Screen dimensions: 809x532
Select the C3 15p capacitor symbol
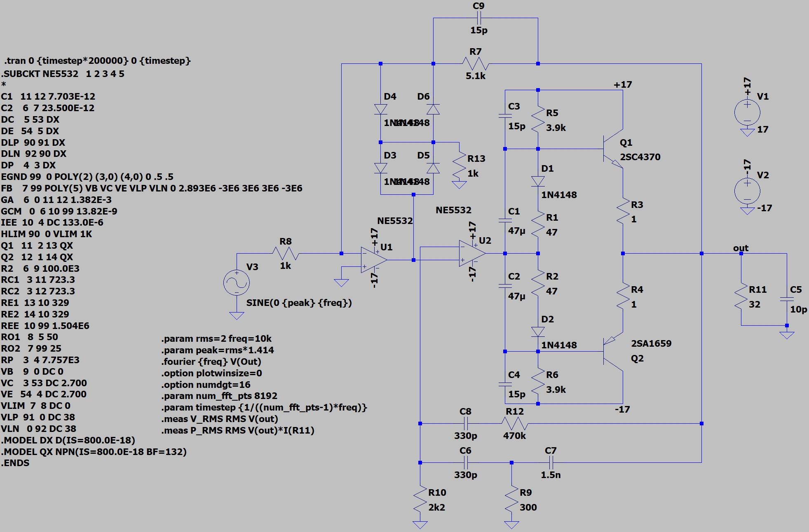tap(505, 116)
